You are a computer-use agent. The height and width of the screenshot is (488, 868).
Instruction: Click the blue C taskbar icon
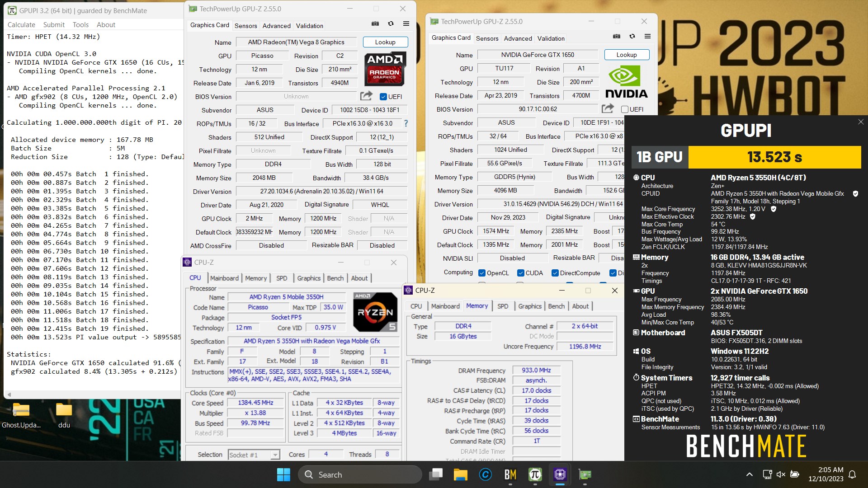tap(486, 474)
